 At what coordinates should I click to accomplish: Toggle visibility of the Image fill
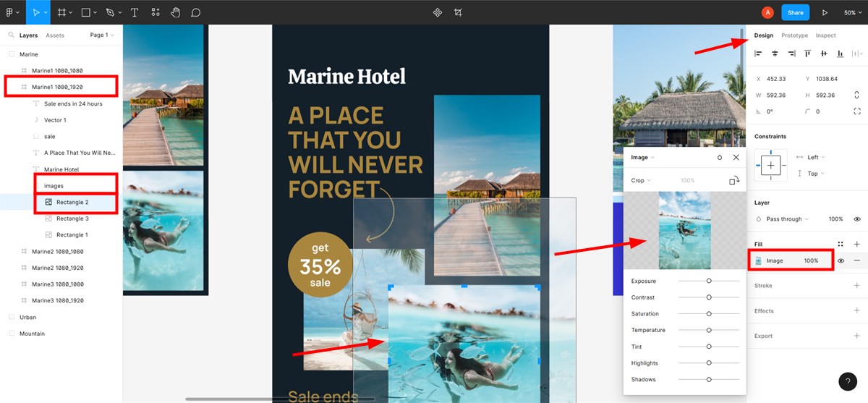coord(841,260)
